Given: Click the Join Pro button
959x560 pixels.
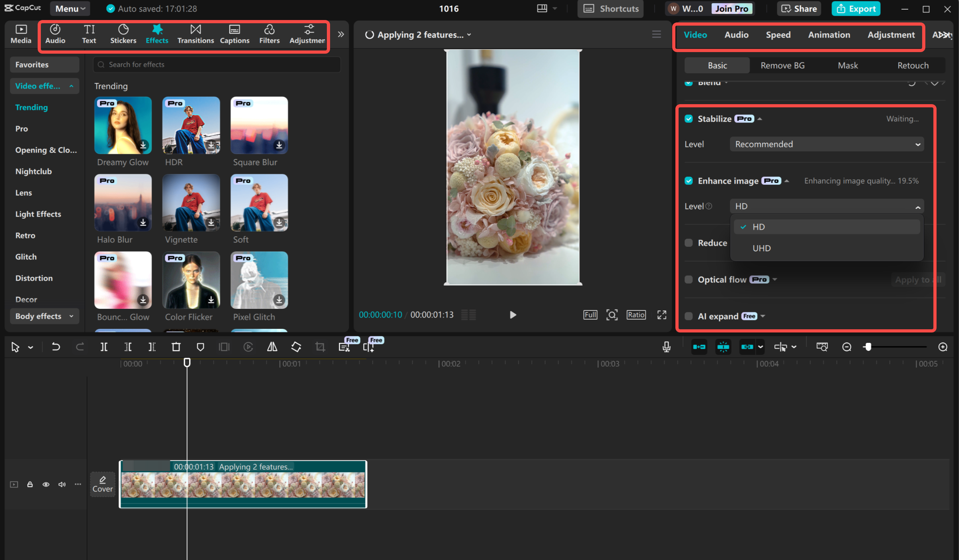Looking at the screenshot, I should [x=732, y=8].
